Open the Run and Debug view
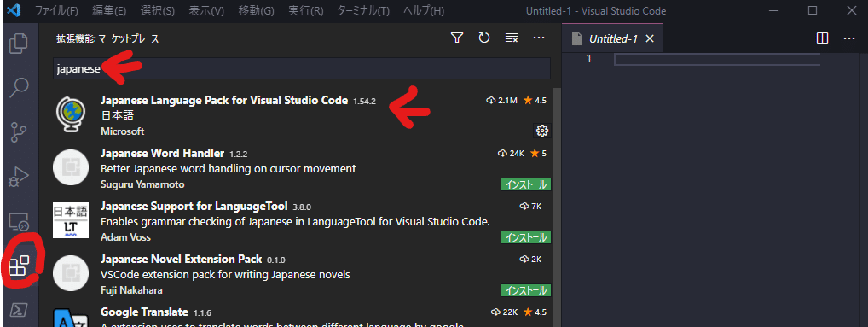 (x=20, y=178)
